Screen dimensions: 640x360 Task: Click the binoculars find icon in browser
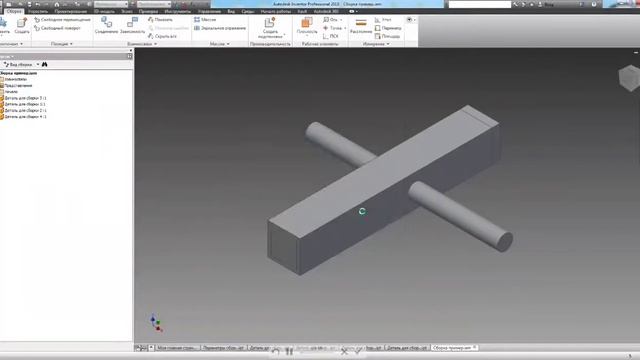(x=44, y=64)
